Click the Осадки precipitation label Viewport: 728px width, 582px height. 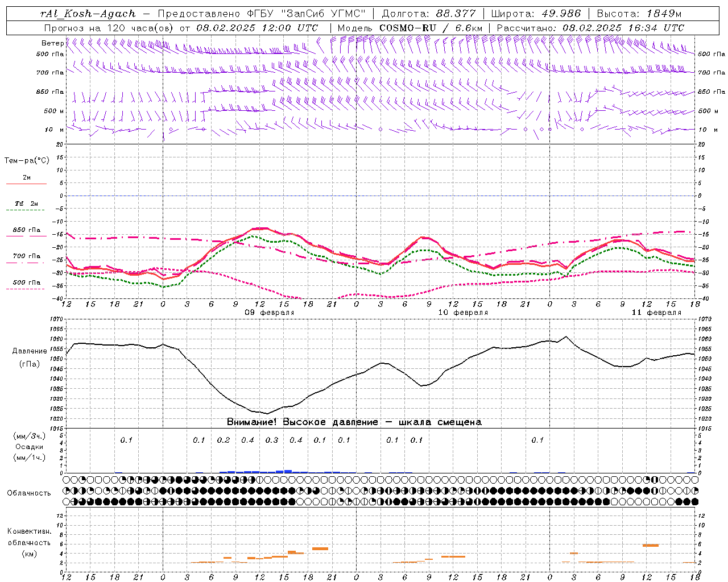click(30, 447)
